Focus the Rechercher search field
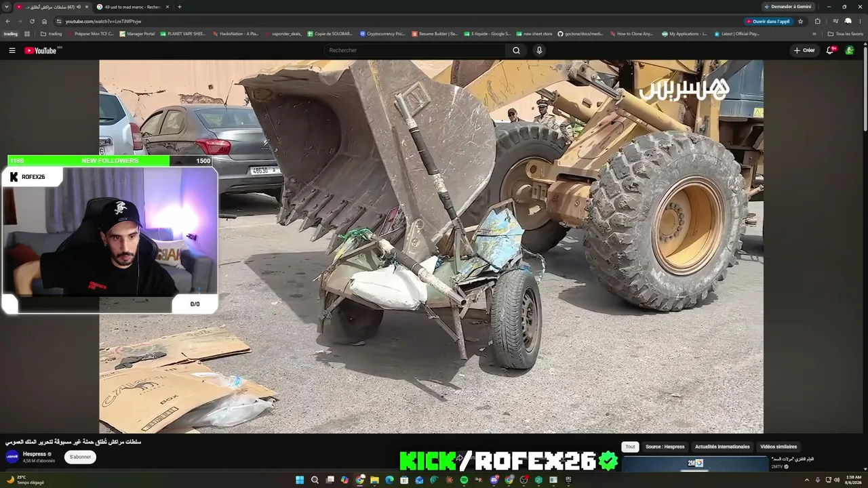The width and height of the screenshot is (868, 488). click(415, 50)
